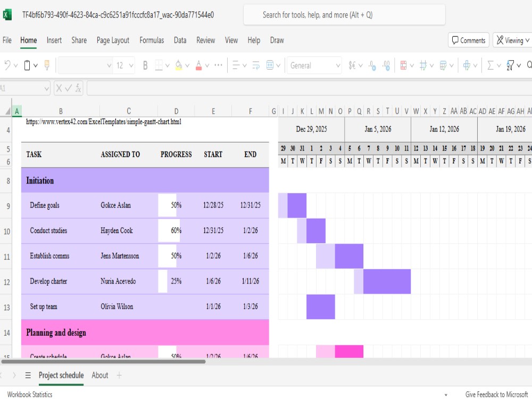
Task: Expand the Borders dropdown arrow
Action: coord(167,65)
